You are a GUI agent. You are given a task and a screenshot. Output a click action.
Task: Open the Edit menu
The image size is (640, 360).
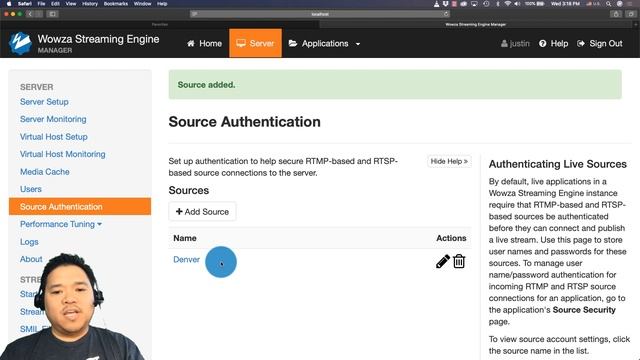point(56,4)
